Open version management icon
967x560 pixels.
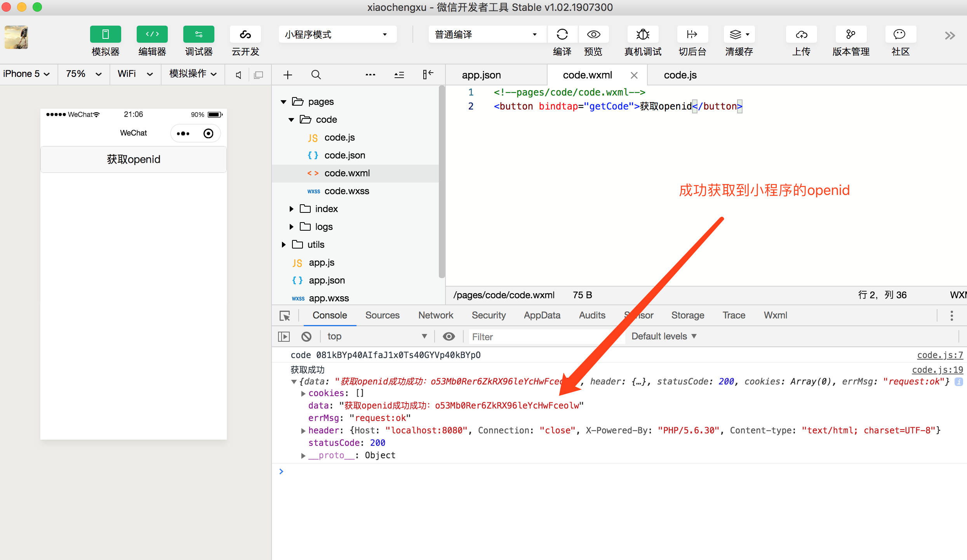850,35
